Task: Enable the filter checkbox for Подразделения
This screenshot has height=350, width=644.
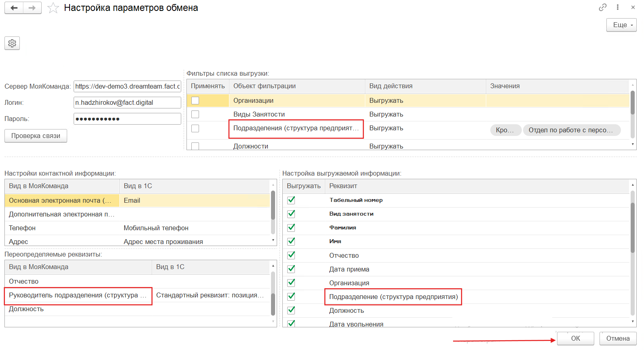Action: (x=195, y=128)
